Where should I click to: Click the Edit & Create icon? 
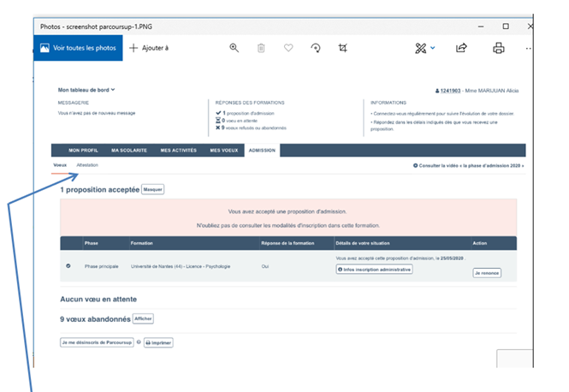420,48
